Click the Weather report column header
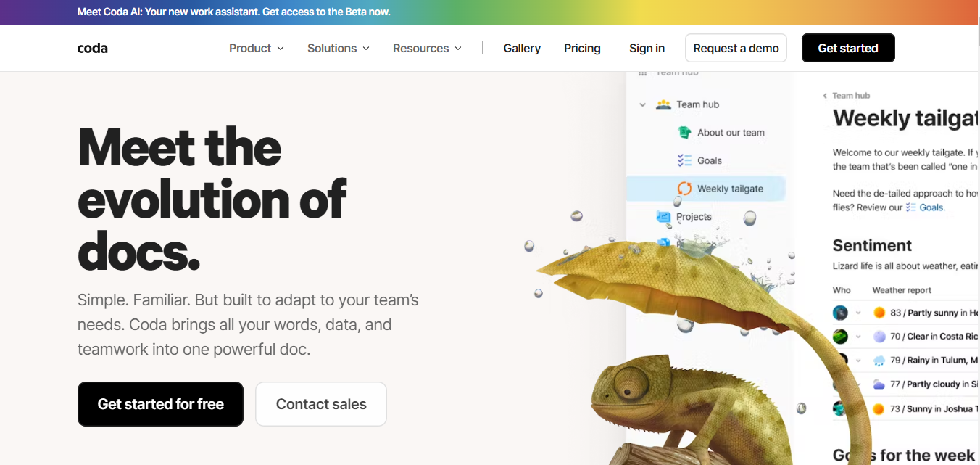 point(902,290)
